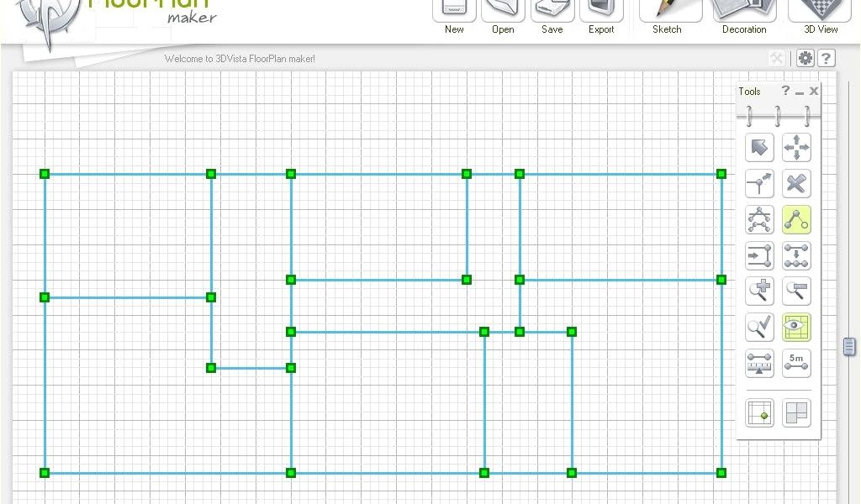Viewport: 861px width, 504px height.
Task: Toggle the snap-to-grid point icon
Action: coord(759,413)
